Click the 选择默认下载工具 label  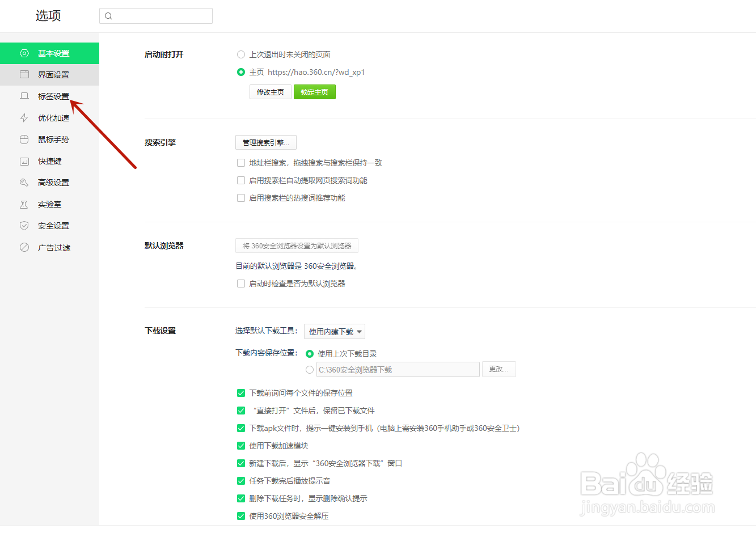267,331
